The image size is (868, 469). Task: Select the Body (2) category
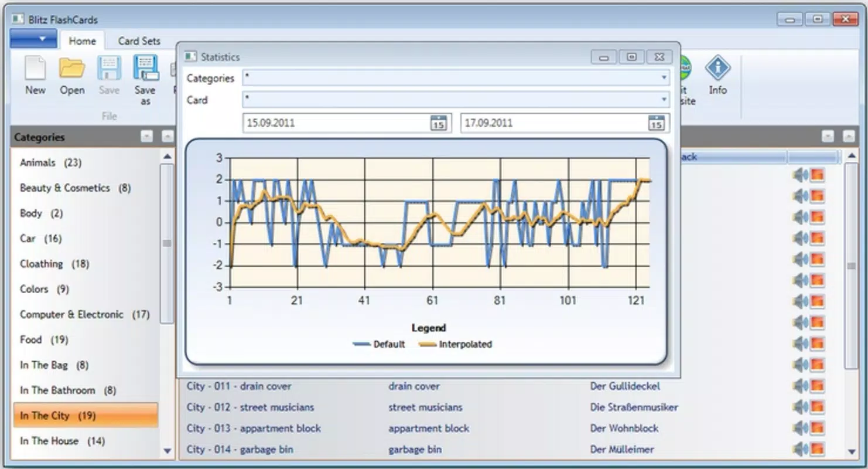click(x=85, y=213)
